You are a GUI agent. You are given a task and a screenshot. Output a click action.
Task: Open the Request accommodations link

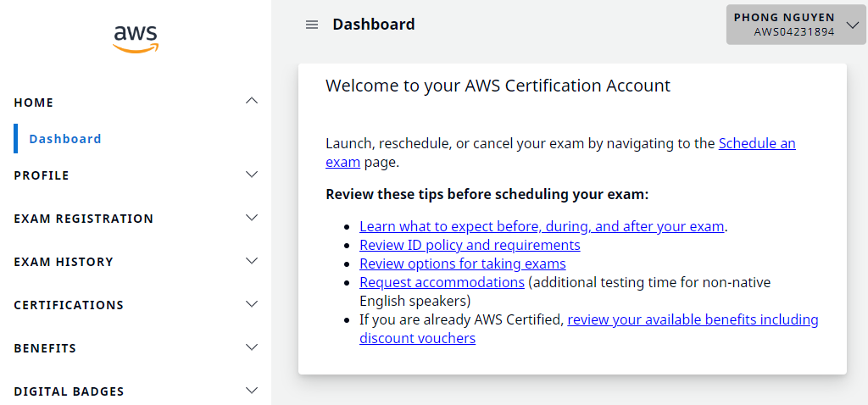click(442, 282)
